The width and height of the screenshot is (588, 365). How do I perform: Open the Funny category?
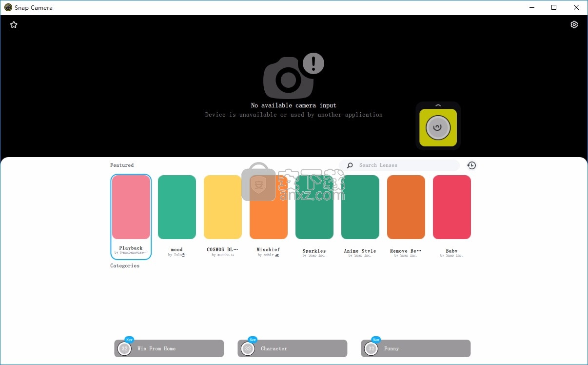416,348
